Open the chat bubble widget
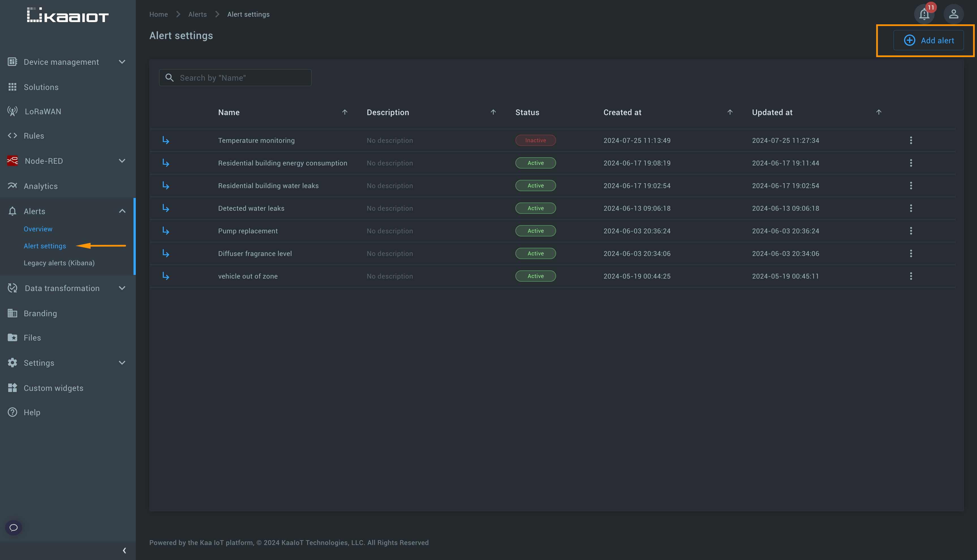This screenshot has width=977, height=560. 14,528
